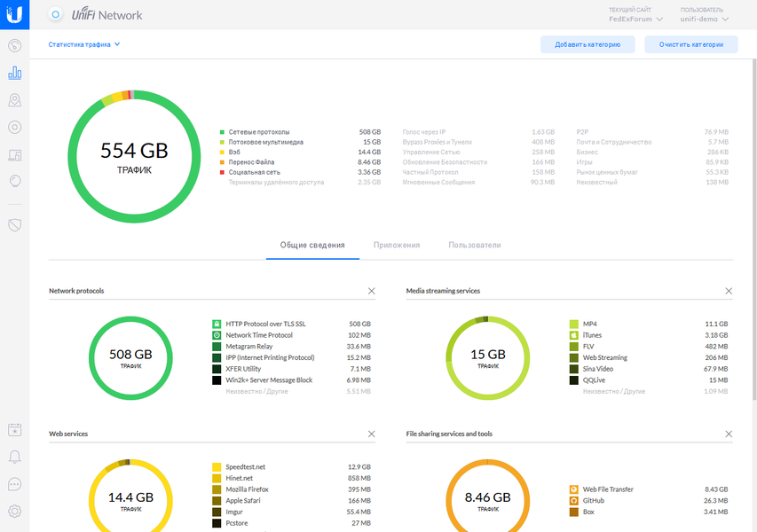Image resolution: width=757 pixels, height=532 pixels.
Task: Click the Добавить категорию button
Action: pos(587,44)
